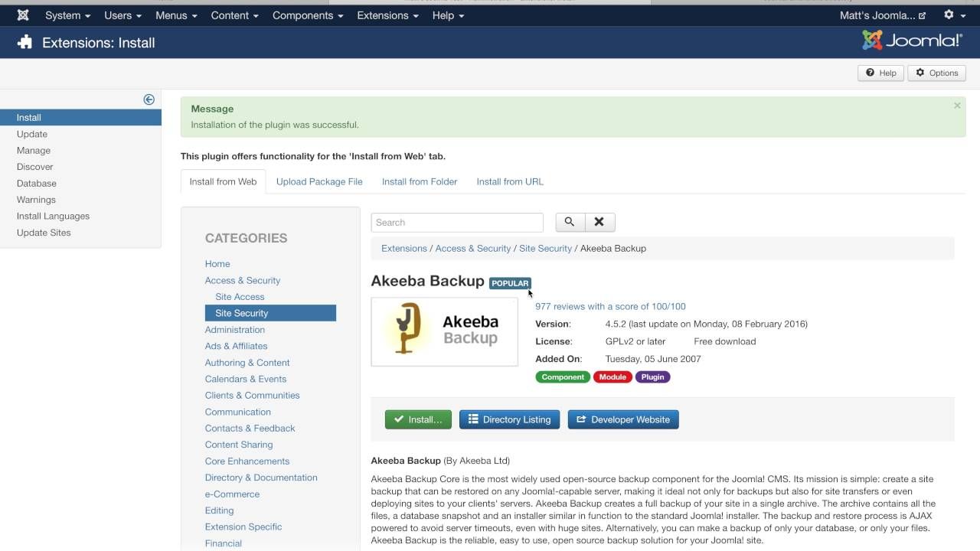
Task: Dismiss the success message
Action: click(x=957, y=106)
